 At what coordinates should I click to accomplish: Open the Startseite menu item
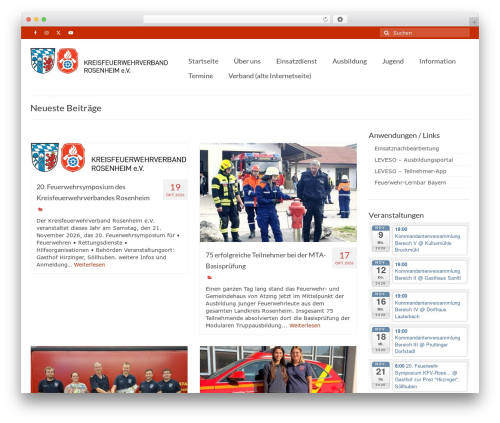pyautogui.click(x=203, y=61)
